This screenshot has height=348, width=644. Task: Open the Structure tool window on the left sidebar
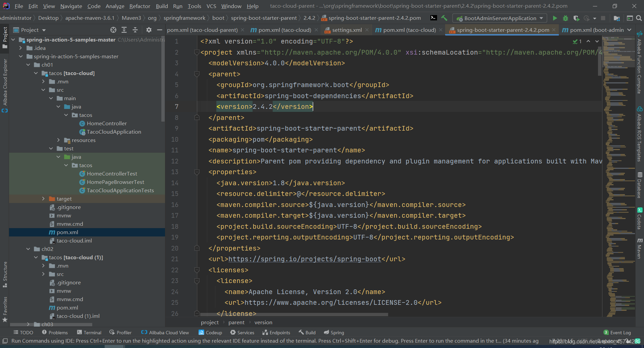(5, 274)
